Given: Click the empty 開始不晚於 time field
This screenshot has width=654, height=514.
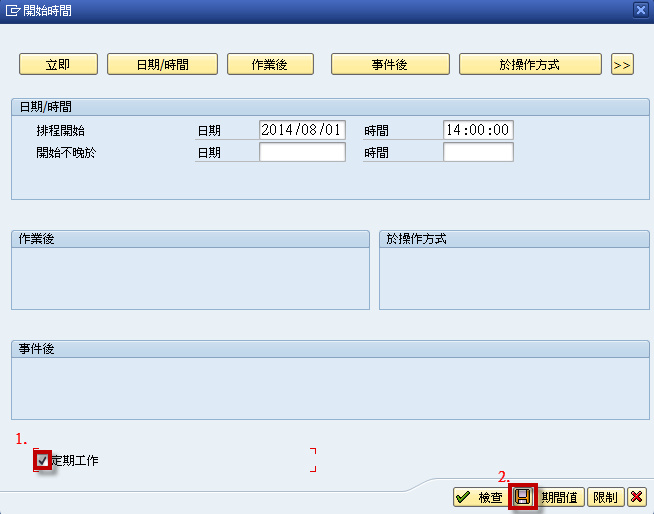Looking at the screenshot, I should coord(478,152).
